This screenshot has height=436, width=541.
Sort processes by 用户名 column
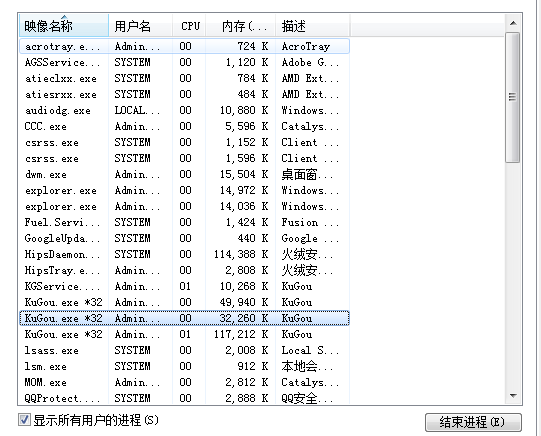(x=140, y=26)
